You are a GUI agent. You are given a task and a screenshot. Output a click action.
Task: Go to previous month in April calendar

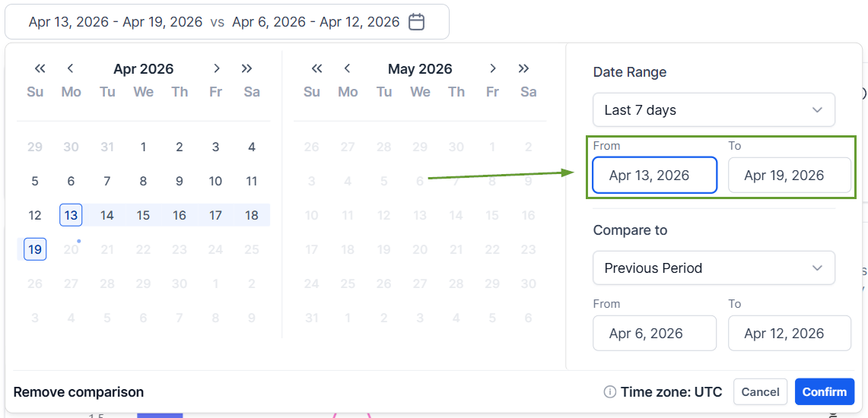pyautogui.click(x=70, y=68)
